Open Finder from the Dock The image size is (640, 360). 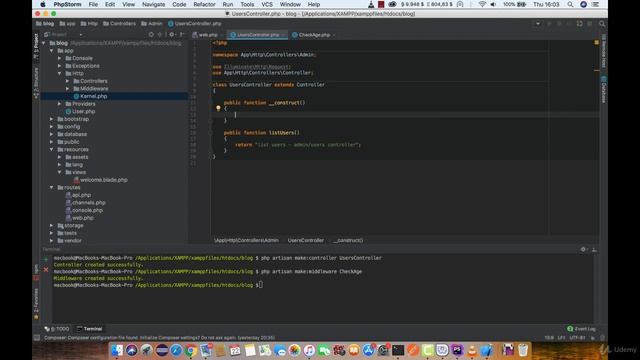(x=117, y=350)
